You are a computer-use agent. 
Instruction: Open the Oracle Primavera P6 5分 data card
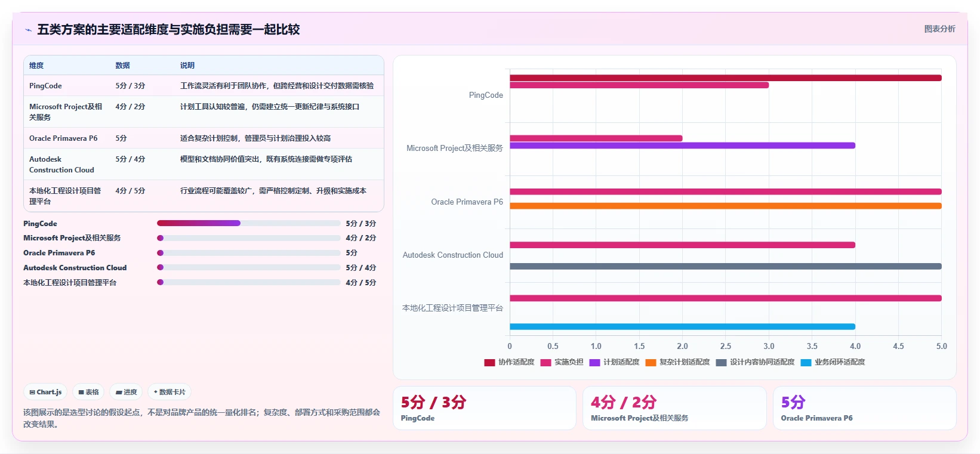pyautogui.click(x=865, y=408)
